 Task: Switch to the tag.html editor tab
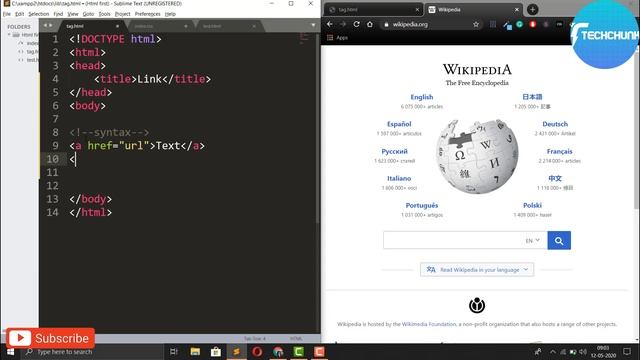91,26
